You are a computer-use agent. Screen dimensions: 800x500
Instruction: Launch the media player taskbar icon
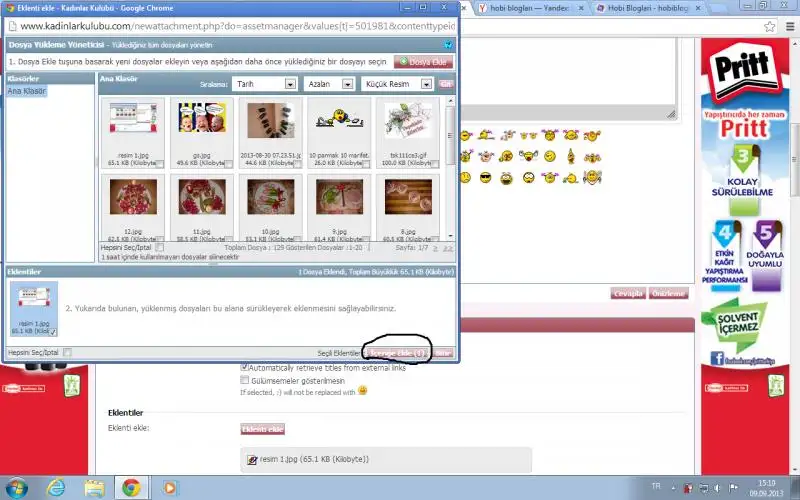(169, 488)
